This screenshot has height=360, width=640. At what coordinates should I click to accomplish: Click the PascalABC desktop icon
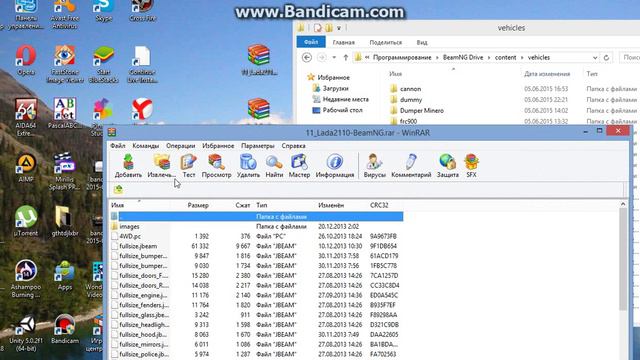coord(65,113)
